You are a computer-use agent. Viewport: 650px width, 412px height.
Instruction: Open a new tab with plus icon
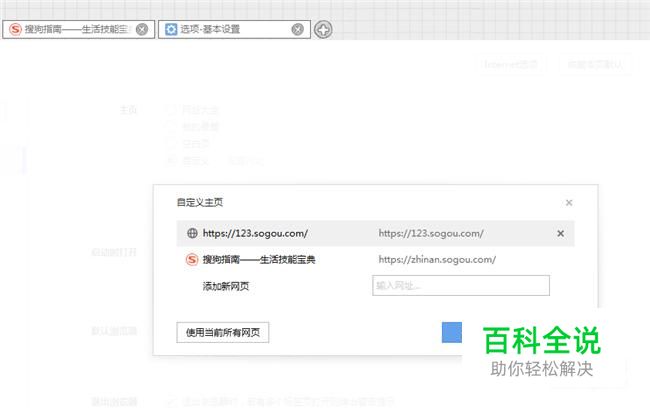323,30
